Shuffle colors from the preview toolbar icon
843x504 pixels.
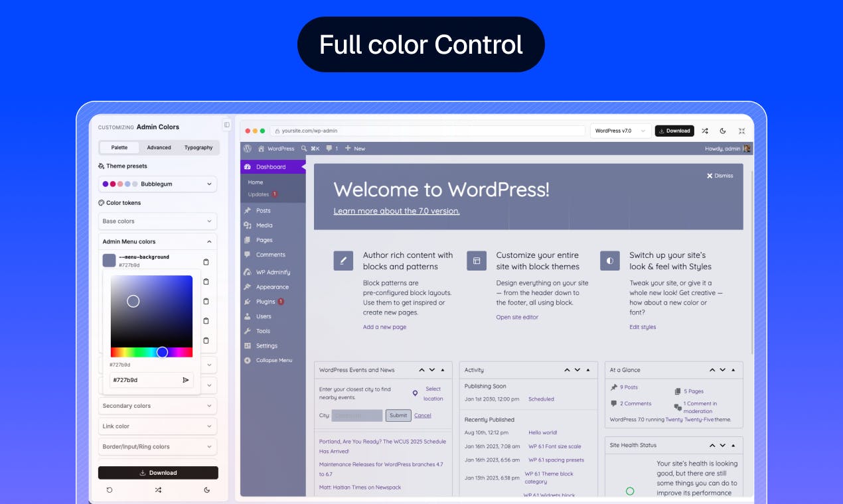(705, 131)
